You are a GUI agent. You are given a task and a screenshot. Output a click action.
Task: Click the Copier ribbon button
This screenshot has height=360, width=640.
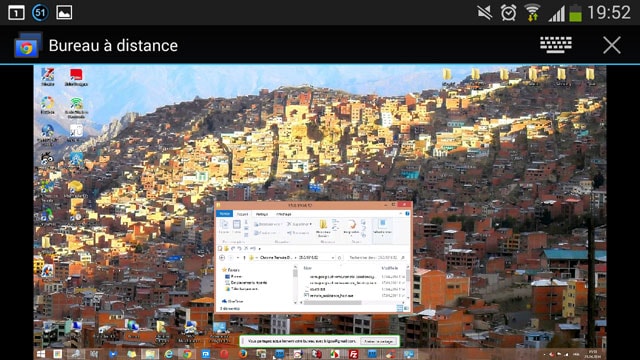tap(224, 227)
